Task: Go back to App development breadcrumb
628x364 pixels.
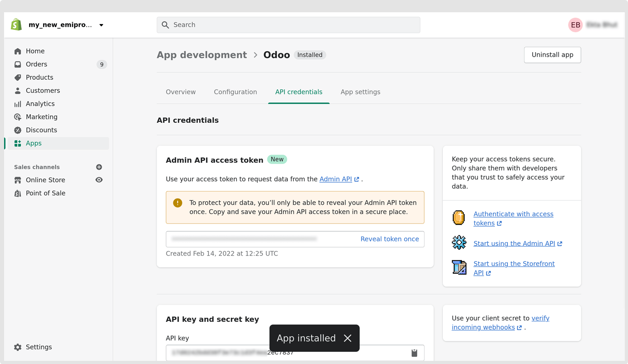Action: point(201,55)
